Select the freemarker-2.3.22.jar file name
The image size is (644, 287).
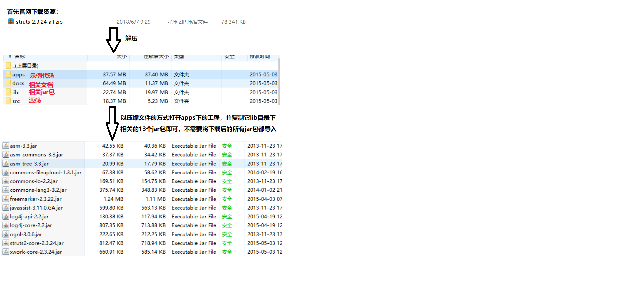pyautogui.click(x=36, y=199)
